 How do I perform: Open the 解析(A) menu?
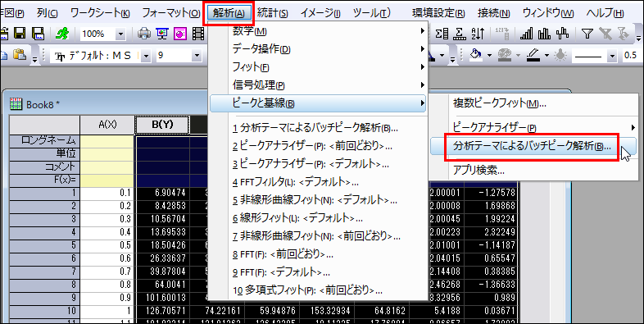(229, 13)
